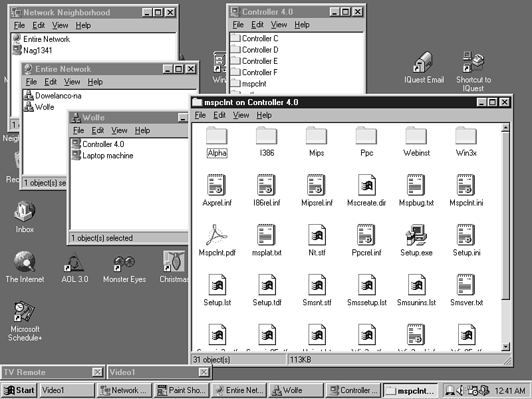Select Controller C folder in Controller 4.0
The width and height of the screenshot is (532, 399).
click(x=255, y=39)
